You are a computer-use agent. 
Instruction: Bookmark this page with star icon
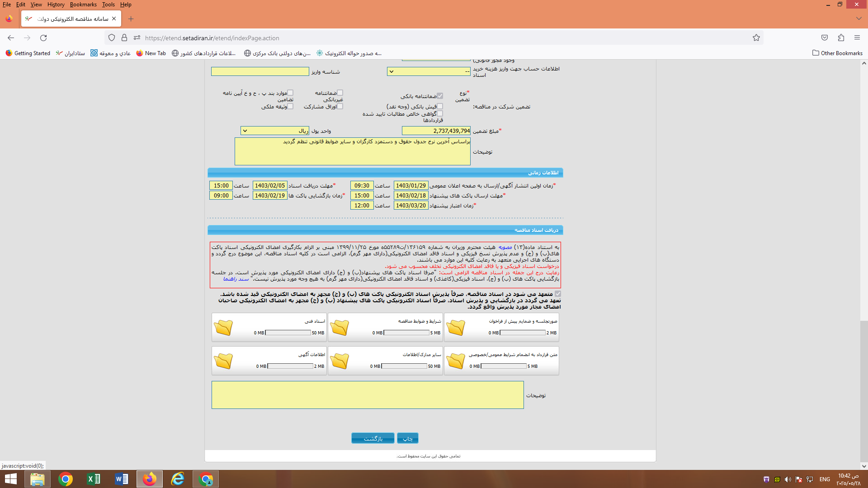coord(756,38)
